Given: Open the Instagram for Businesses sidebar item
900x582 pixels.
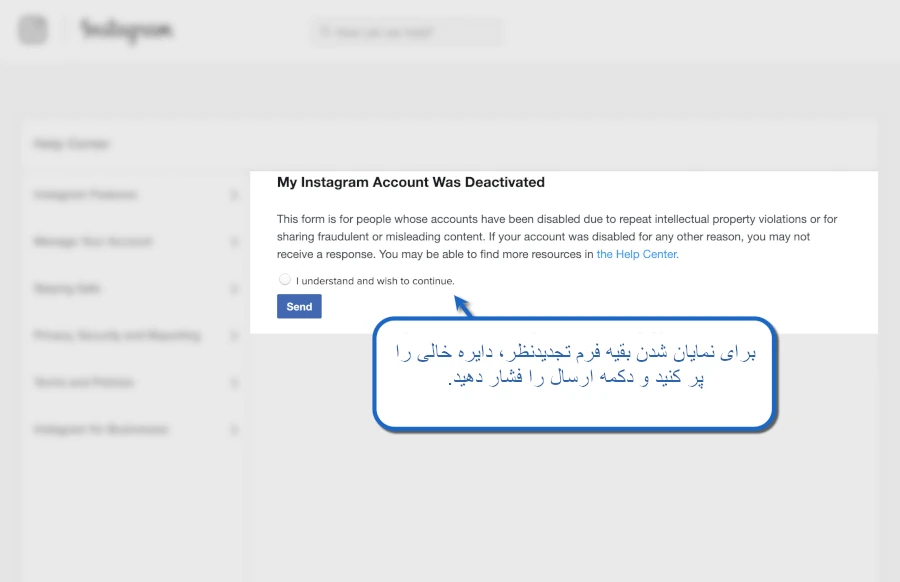Looking at the screenshot, I should (x=101, y=429).
